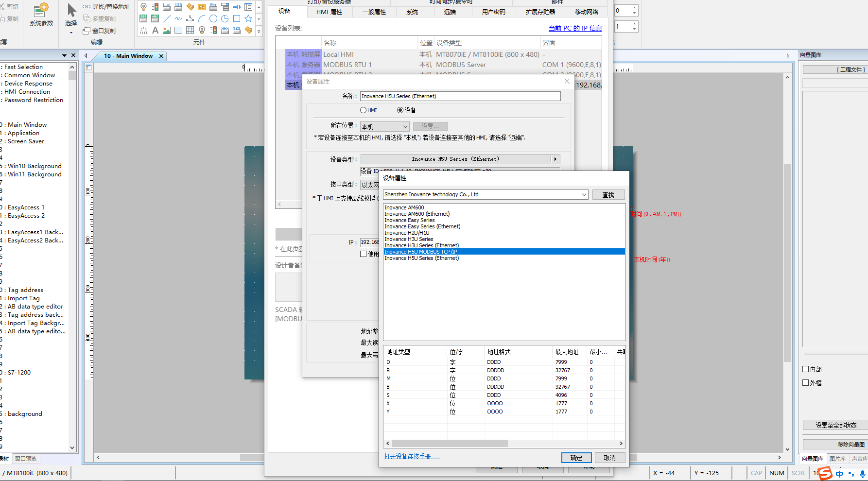Select the ASCII ABC display icon
Viewport: 868px width, 481px height.
155,18
